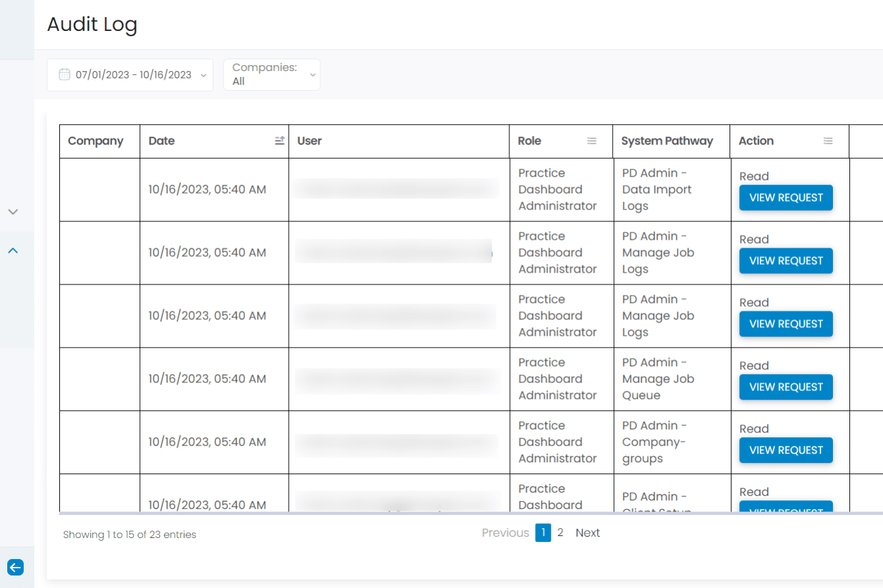Click the Next pagination link

click(x=588, y=533)
